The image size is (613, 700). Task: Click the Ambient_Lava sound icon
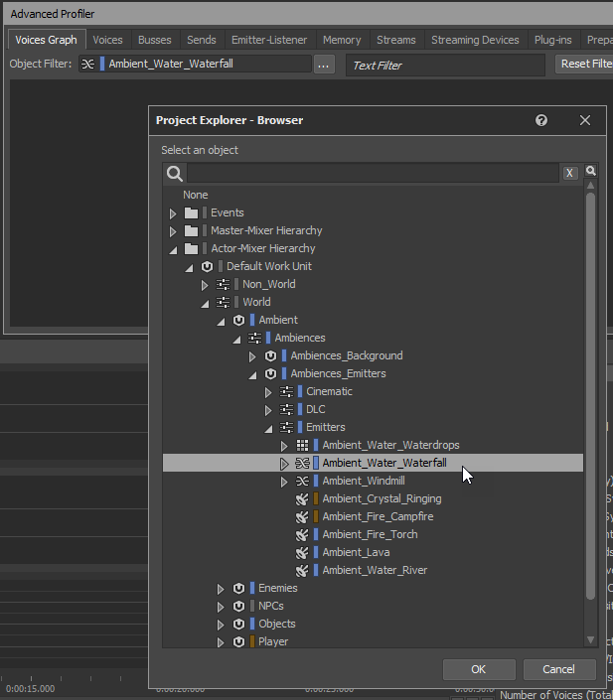pos(303,552)
